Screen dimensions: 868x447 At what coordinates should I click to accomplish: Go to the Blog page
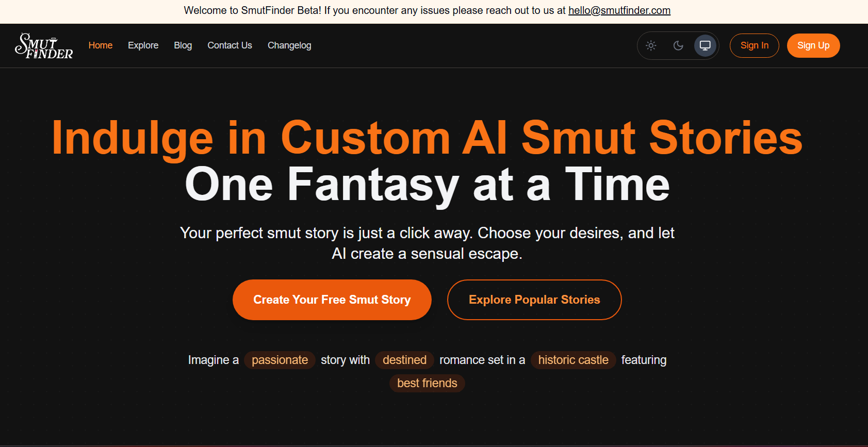click(183, 45)
